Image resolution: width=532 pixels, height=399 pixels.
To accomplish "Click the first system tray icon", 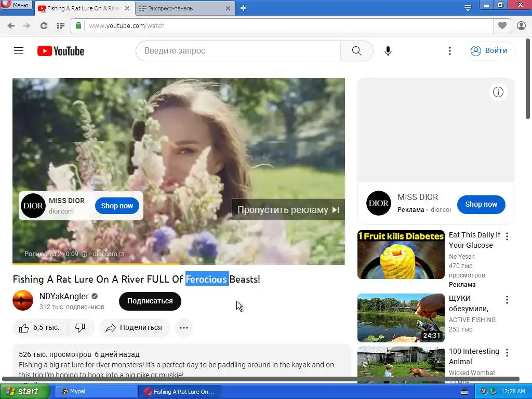I will [x=483, y=391].
